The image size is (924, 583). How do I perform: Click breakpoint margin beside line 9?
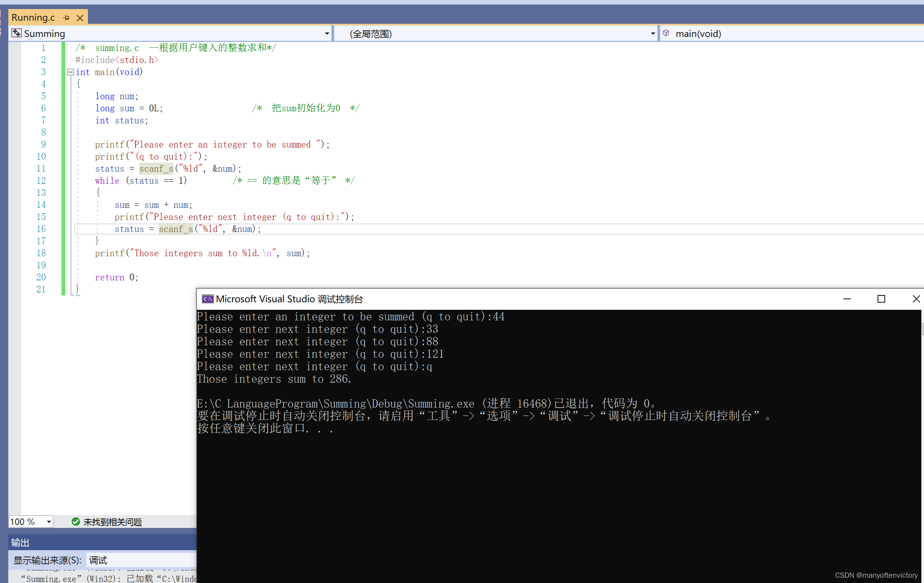pyautogui.click(x=15, y=144)
